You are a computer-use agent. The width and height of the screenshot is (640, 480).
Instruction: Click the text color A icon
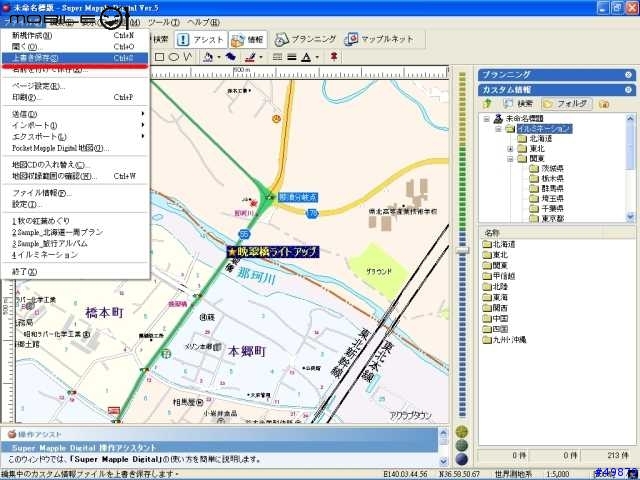(306, 57)
